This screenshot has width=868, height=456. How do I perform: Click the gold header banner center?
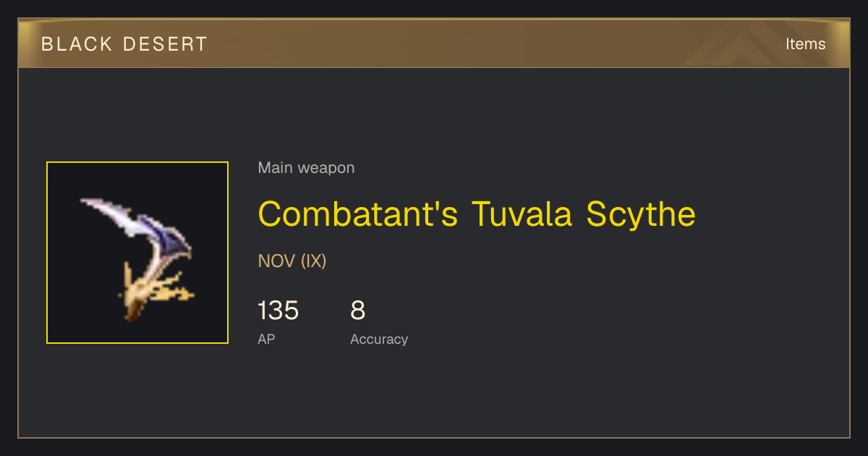(x=434, y=44)
